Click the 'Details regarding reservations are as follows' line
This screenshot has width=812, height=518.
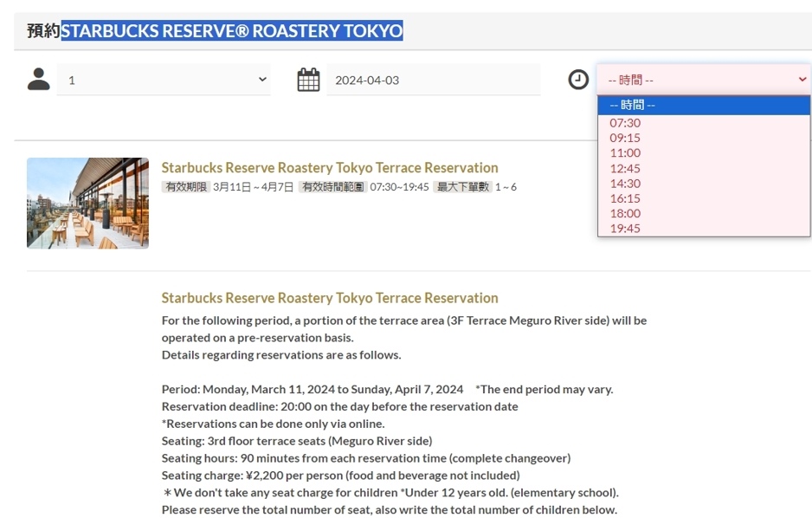point(281,355)
